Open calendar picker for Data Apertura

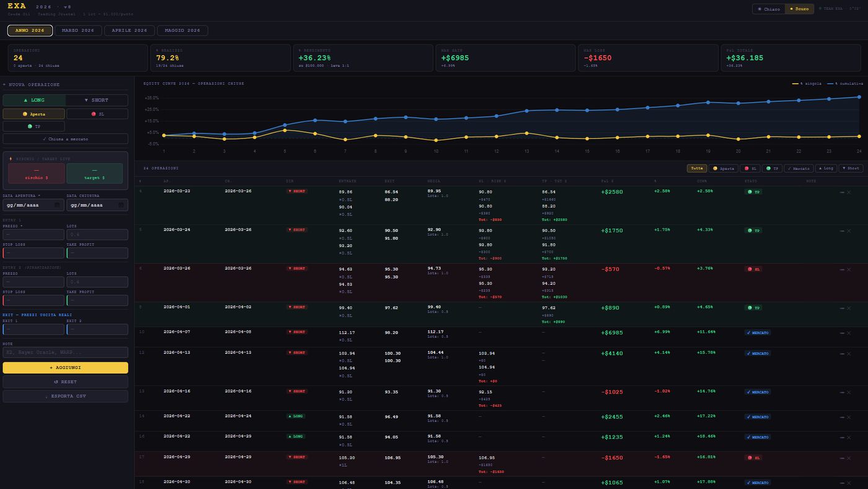tap(58, 205)
